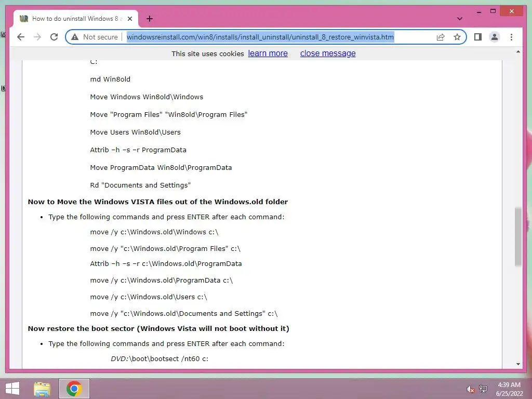Click 'DVD:\boot\bootsect /nt60 c:' line
Viewport: 532px width, 399px height.
159,358
